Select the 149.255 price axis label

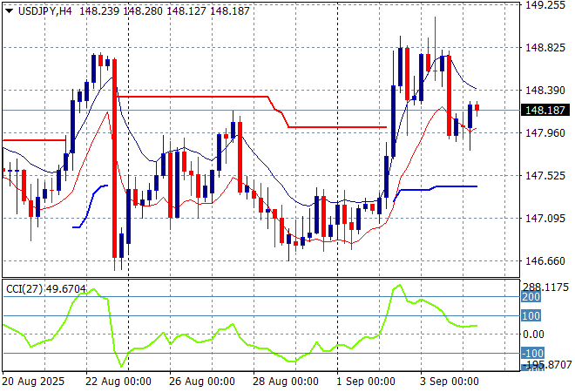point(545,5)
